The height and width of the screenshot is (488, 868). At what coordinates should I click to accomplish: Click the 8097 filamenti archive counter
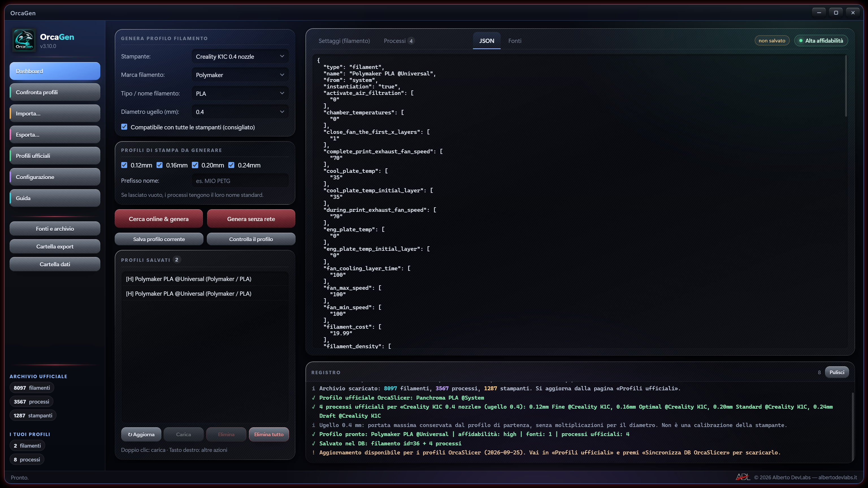coord(32,388)
